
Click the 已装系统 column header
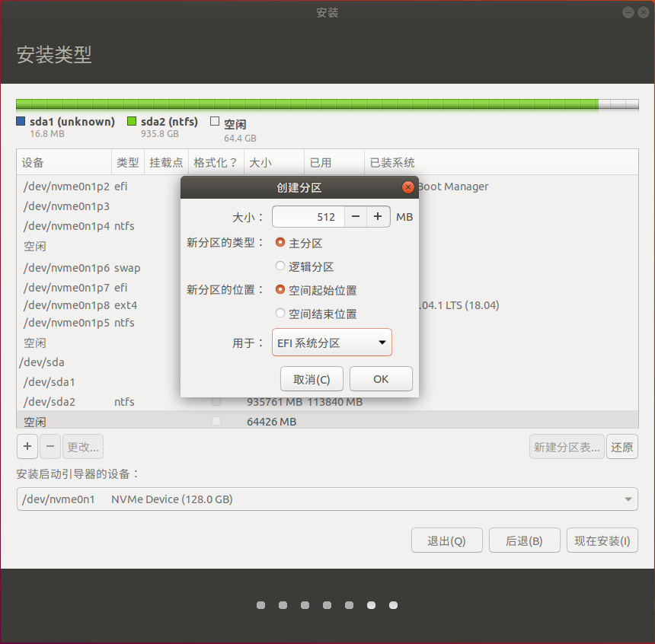pos(501,162)
